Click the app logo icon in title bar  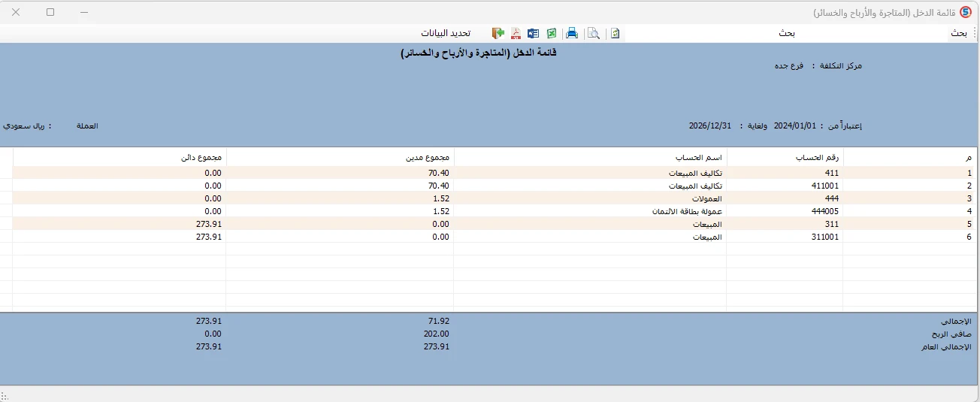point(966,12)
